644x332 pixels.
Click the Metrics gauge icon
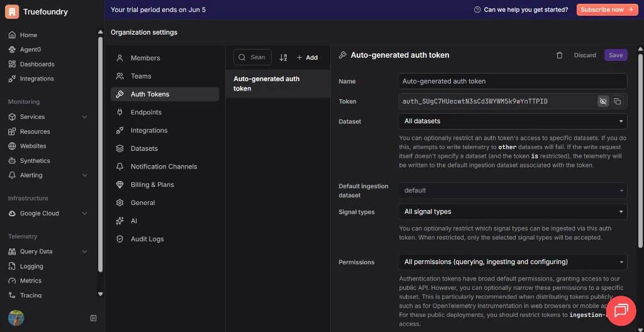click(13, 280)
